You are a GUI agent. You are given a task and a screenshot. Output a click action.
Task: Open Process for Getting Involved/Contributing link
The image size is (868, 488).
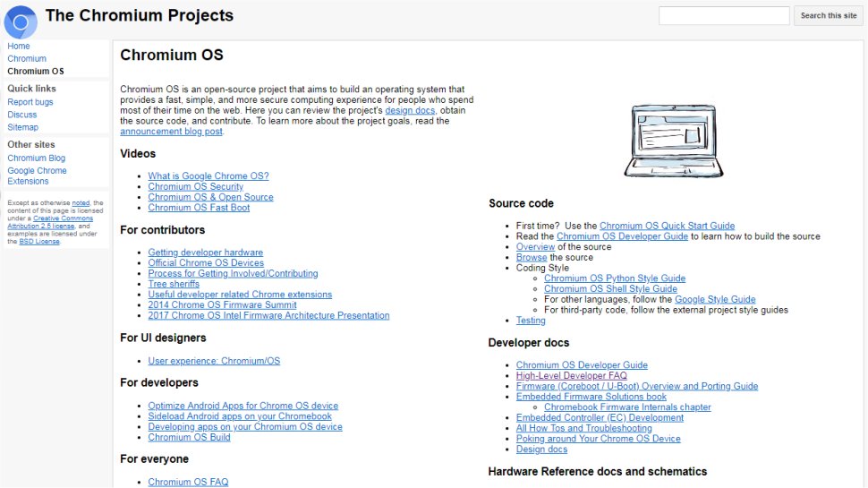(233, 273)
